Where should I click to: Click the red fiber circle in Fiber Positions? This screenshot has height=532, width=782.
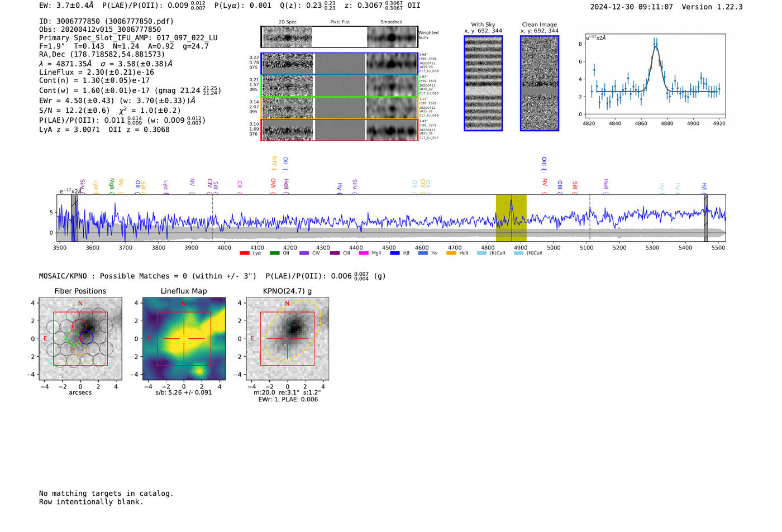coord(79,327)
